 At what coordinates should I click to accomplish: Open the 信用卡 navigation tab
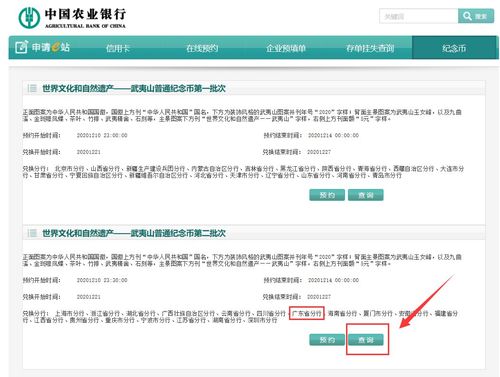click(117, 48)
